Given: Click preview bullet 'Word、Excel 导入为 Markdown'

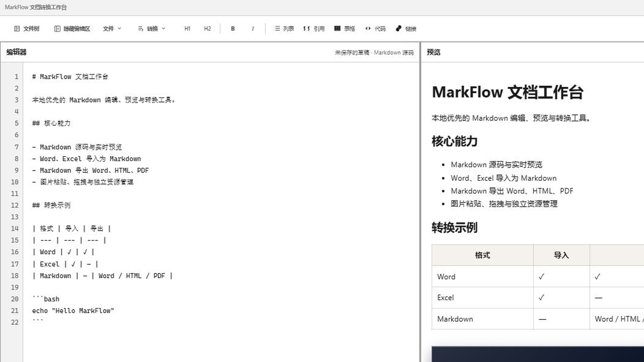Looking at the screenshot, I should [504, 178].
